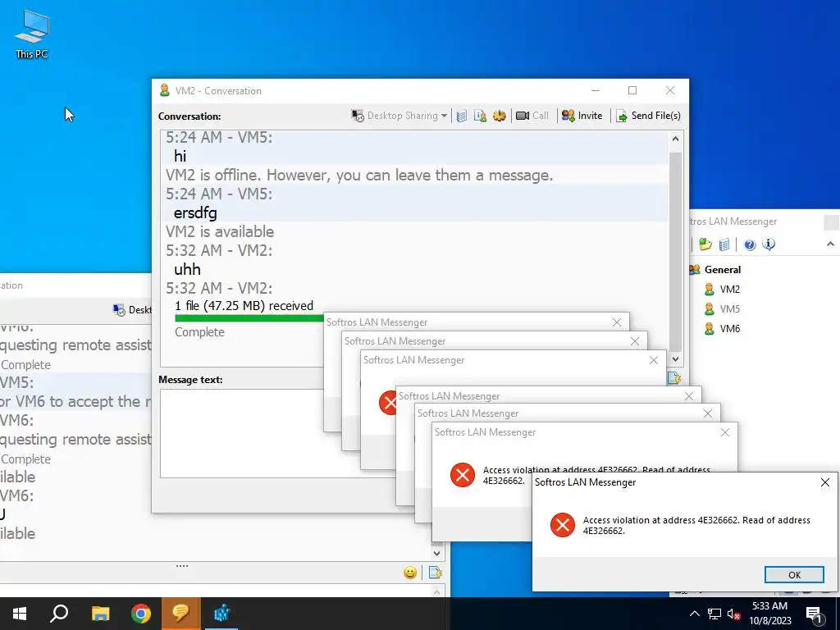Viewport: 840px width, 630px height.
Task: Click the down scroll arrow in back conversation window
Action: click(436, 554)
